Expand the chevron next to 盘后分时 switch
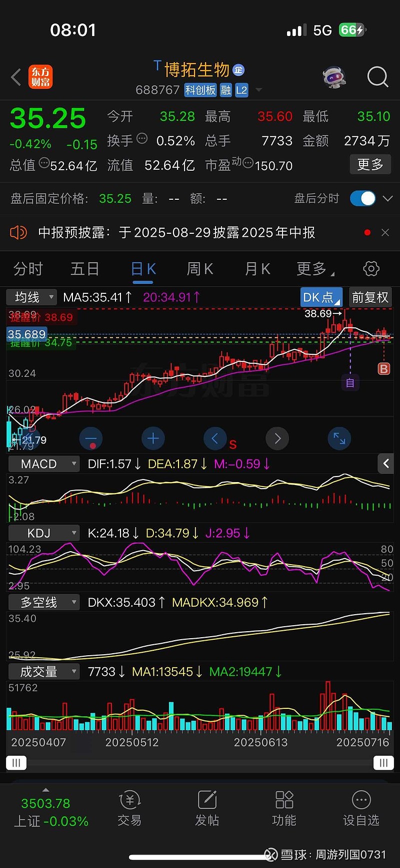400x868 pixels. coord(387,198)
